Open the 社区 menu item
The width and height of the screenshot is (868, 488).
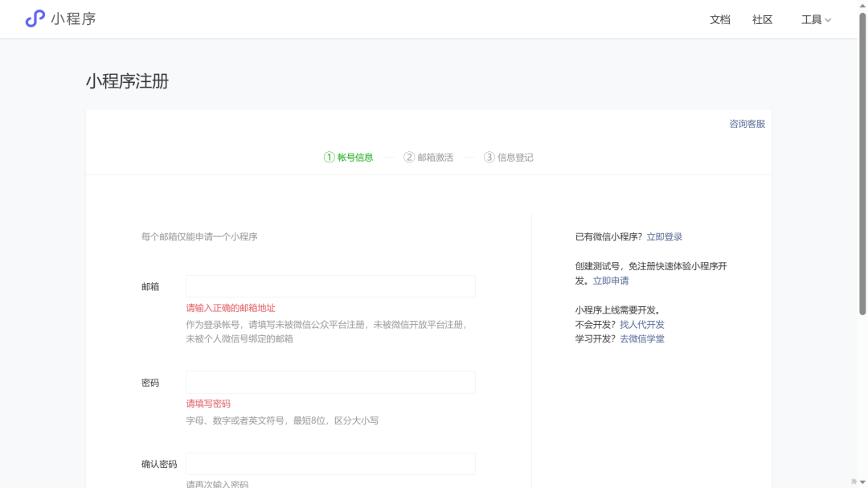pos(762,19)
